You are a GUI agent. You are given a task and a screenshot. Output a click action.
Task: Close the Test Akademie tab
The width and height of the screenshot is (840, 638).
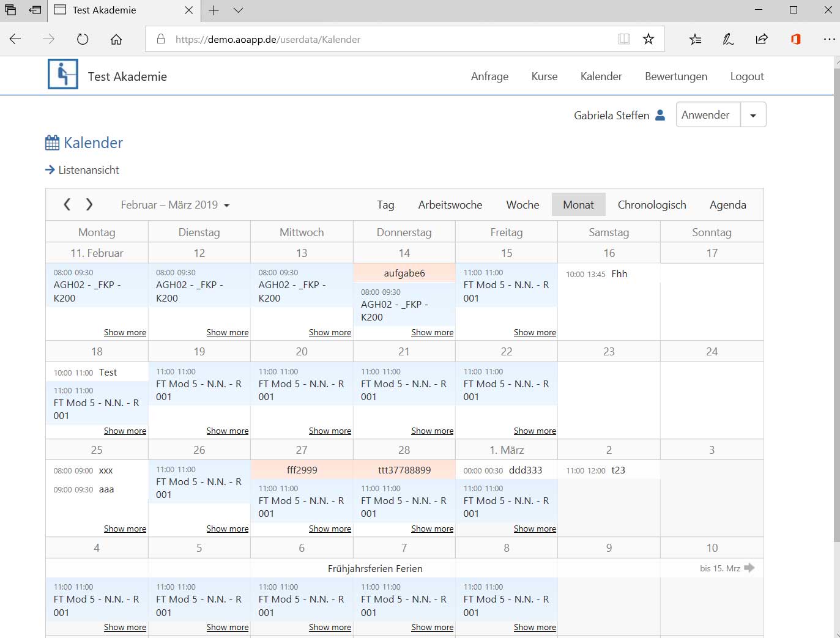click(x=188, y=10)
